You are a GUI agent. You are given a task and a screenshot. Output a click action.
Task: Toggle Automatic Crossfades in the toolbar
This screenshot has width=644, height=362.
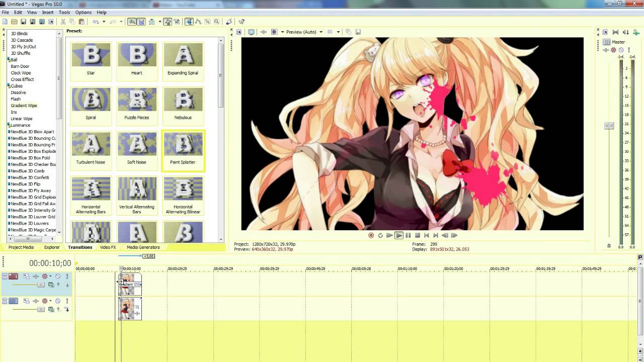tap(141, 22)
